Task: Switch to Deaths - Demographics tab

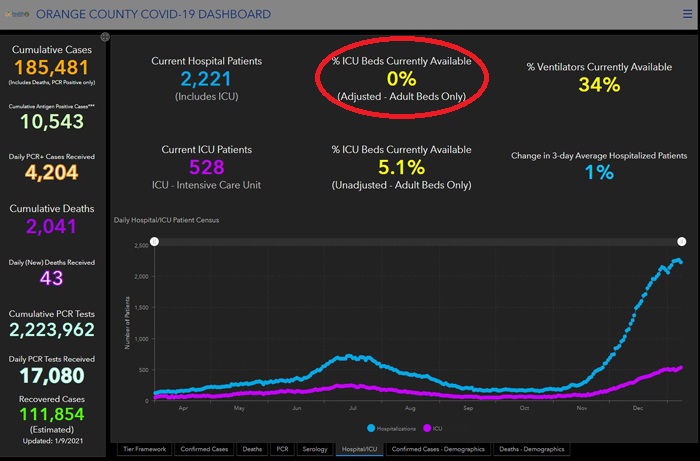Action: tap(532, 449)
